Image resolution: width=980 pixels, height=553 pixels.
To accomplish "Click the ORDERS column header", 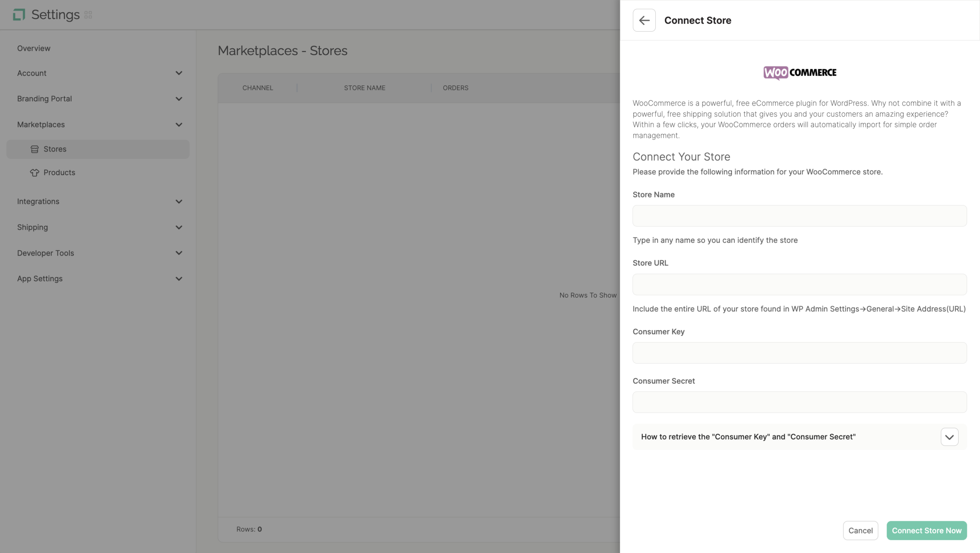I will 456,88.
